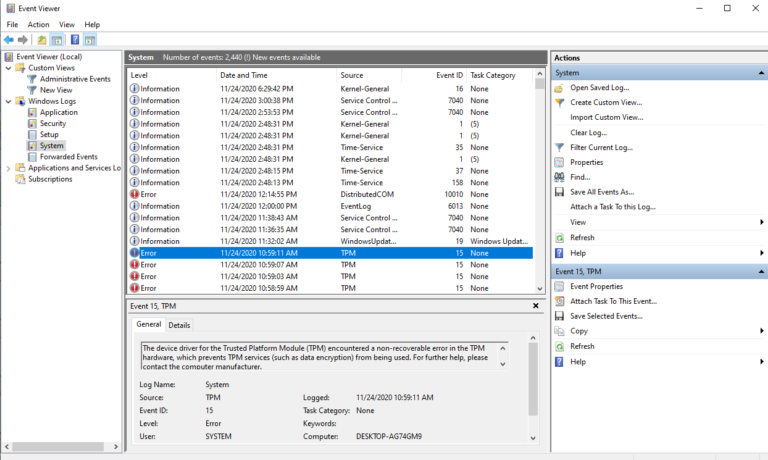Click tree pane horizontal scrollbar right arrow
The width and height of the screenshot is (768, 460).
(116, 447)
